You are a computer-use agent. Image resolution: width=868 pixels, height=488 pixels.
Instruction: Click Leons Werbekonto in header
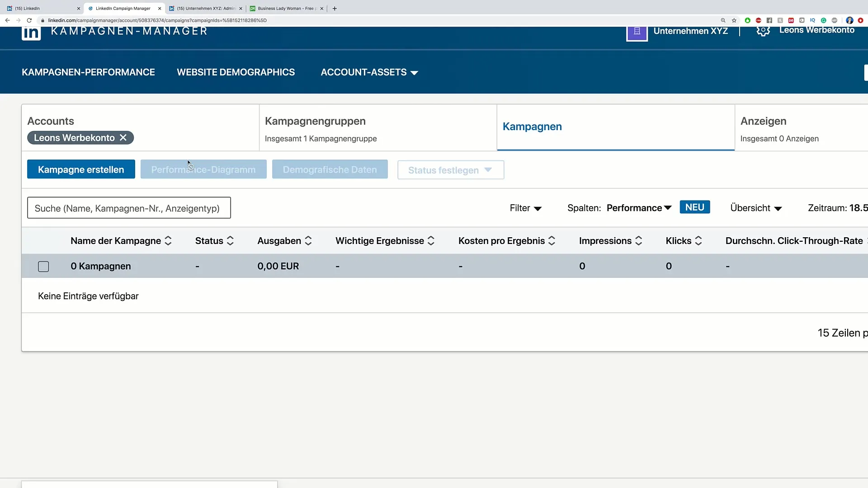click(816, 30)
